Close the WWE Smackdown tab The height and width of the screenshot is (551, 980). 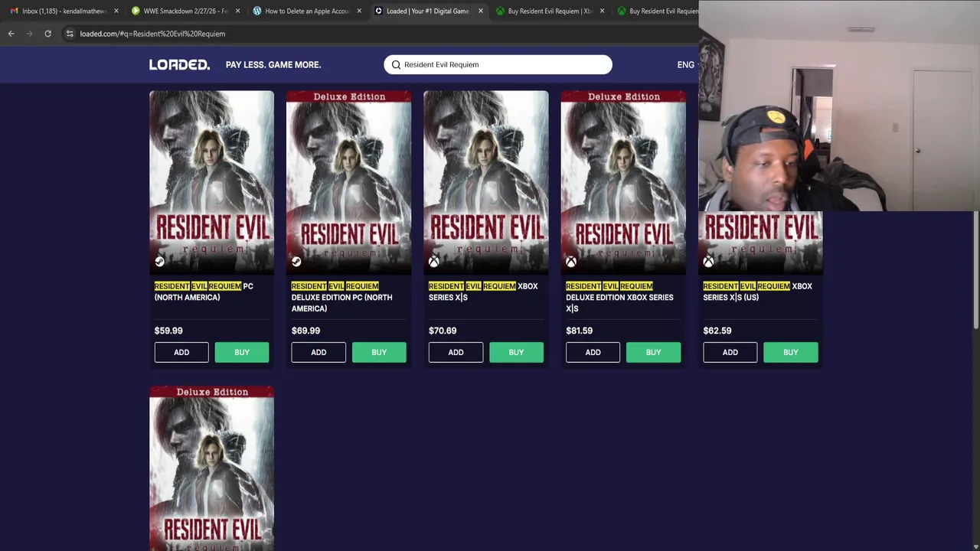237,11
